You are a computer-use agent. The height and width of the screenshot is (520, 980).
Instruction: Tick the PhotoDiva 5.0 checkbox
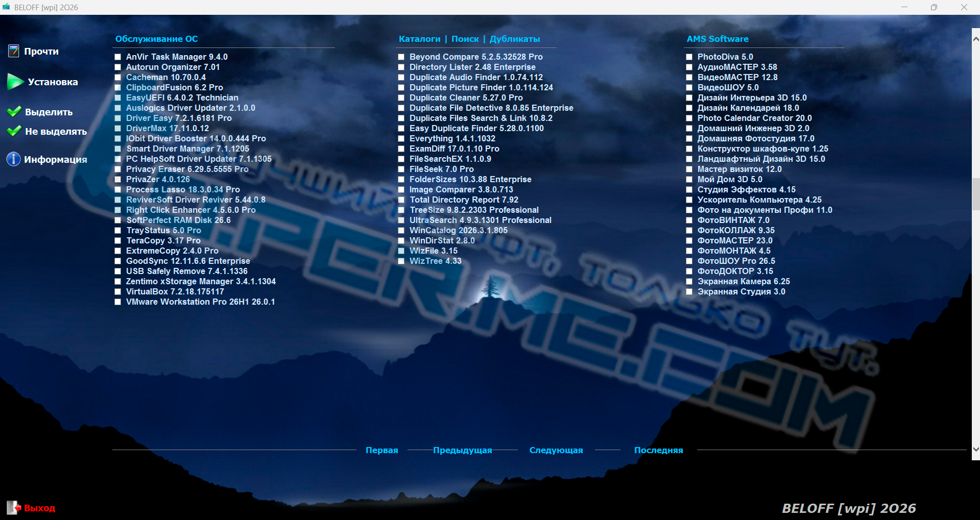coord(689,57)
